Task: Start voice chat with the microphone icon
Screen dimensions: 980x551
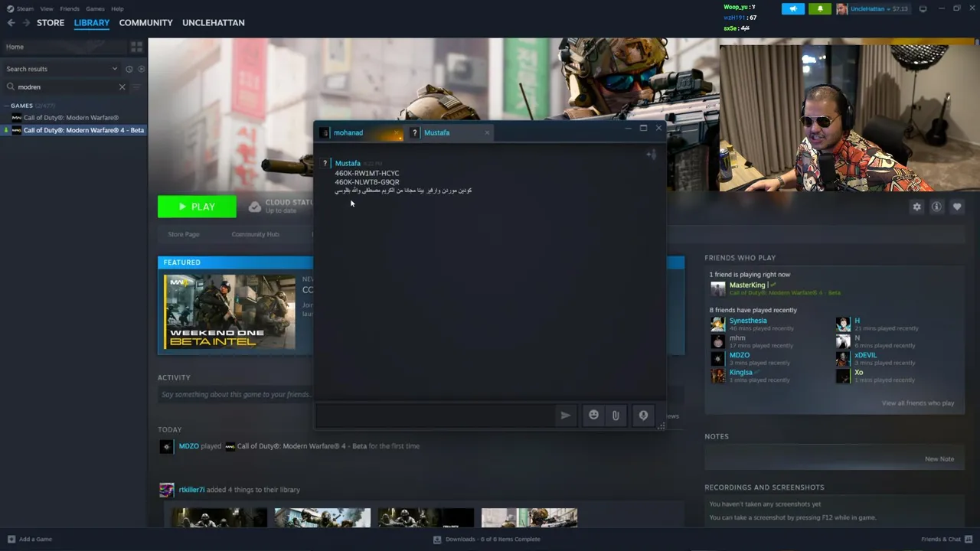Action: click(x=643, y=415)
